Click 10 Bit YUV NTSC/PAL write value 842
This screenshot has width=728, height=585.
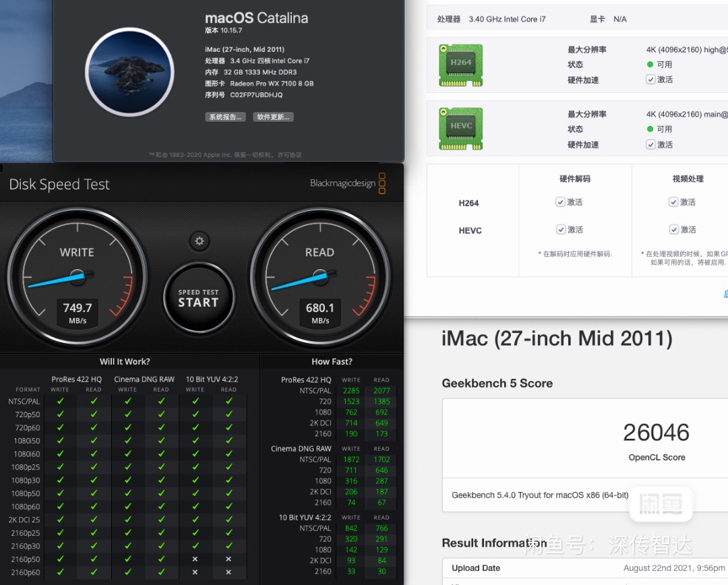351,528
